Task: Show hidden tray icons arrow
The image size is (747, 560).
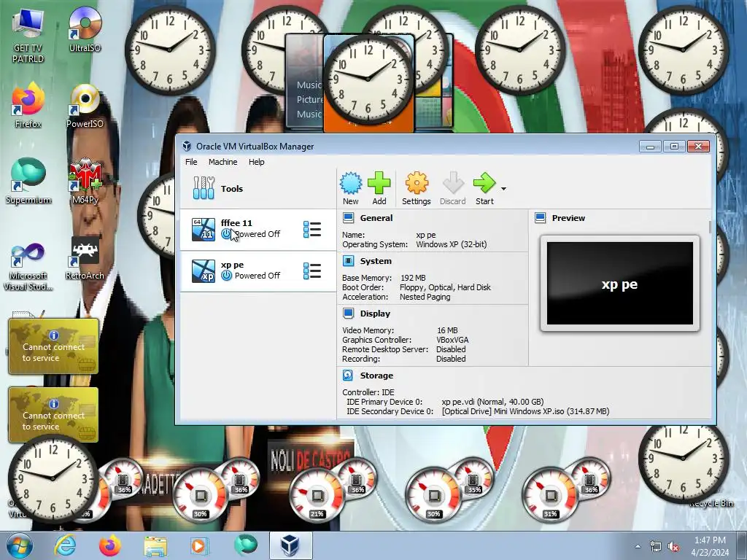Action: (x=638, y=546)
